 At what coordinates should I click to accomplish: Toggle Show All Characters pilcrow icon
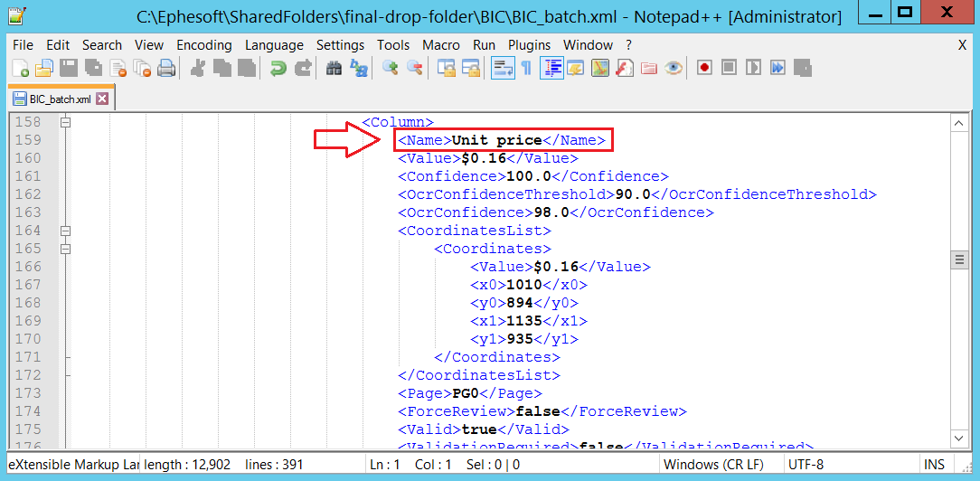coord(526,68)
